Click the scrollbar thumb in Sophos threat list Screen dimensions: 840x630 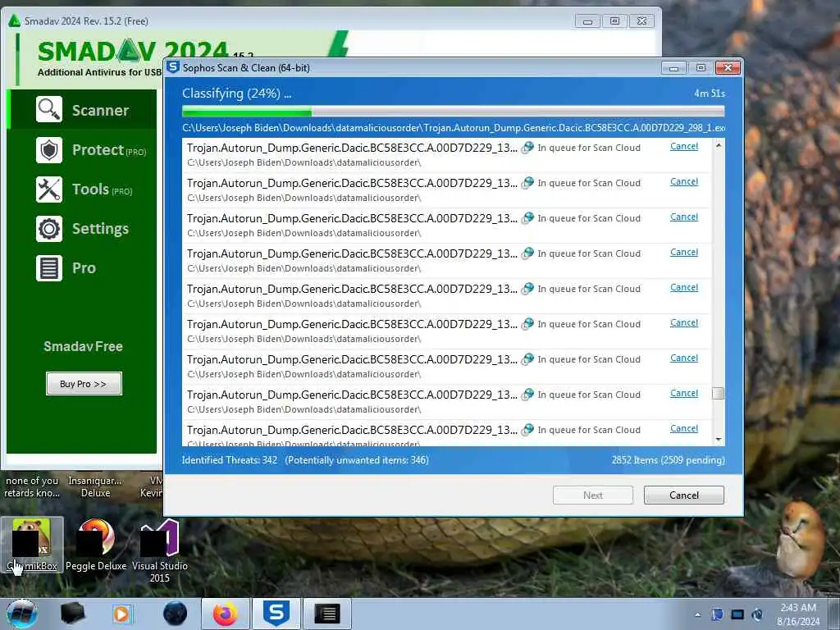(719, 393)
